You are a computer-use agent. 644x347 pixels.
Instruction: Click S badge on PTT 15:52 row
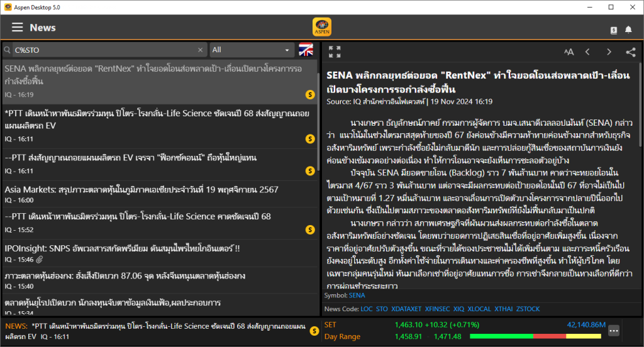310,230
